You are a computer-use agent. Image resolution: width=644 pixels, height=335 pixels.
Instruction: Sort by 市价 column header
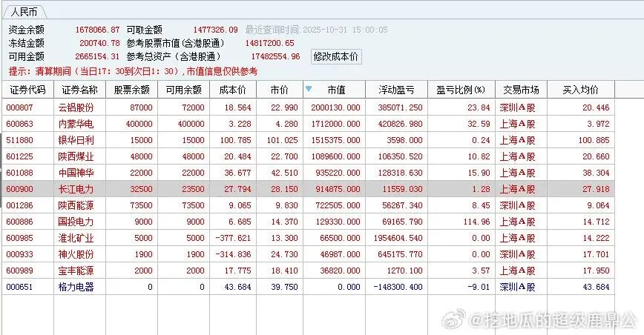280,90
